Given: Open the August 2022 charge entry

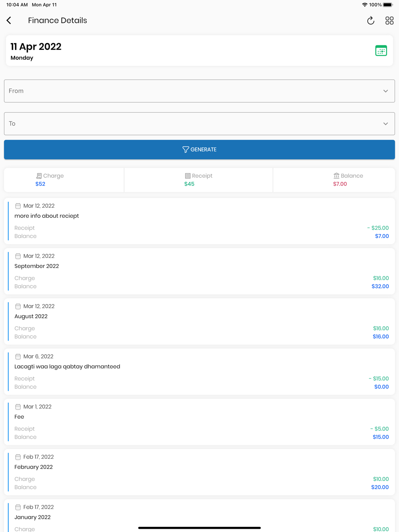Looking at the screenshot, I should pos(199,321).
